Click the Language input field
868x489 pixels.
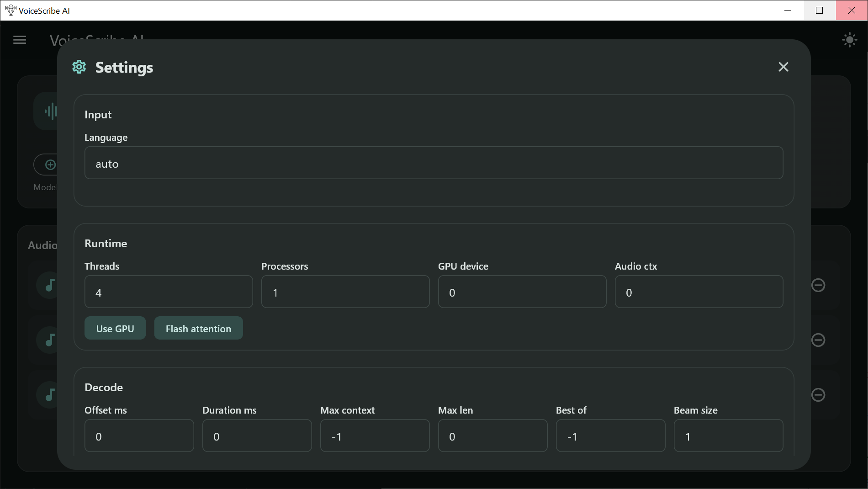434,163
